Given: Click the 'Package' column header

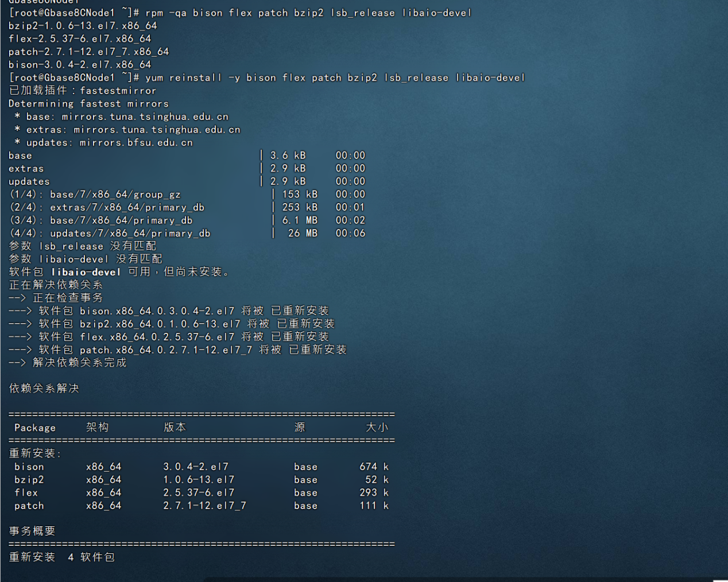Looking at the screenshot, I should coord(35,428).
